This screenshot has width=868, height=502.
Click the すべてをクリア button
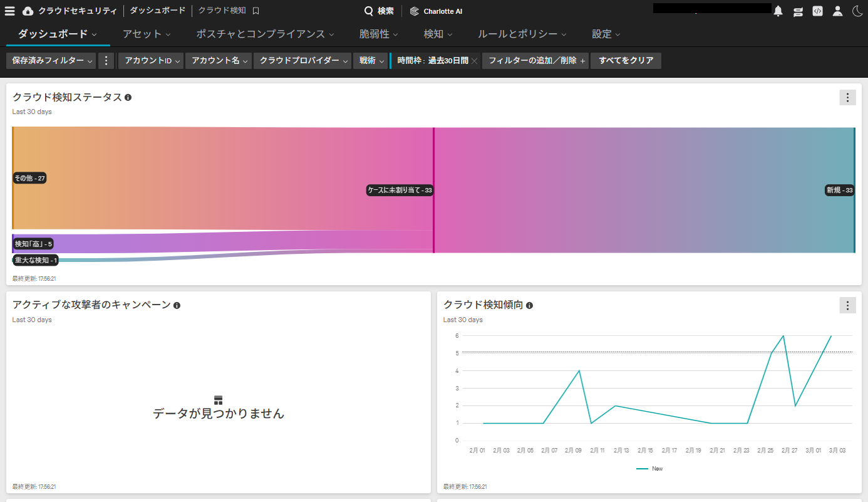click(x=626, y=61)
